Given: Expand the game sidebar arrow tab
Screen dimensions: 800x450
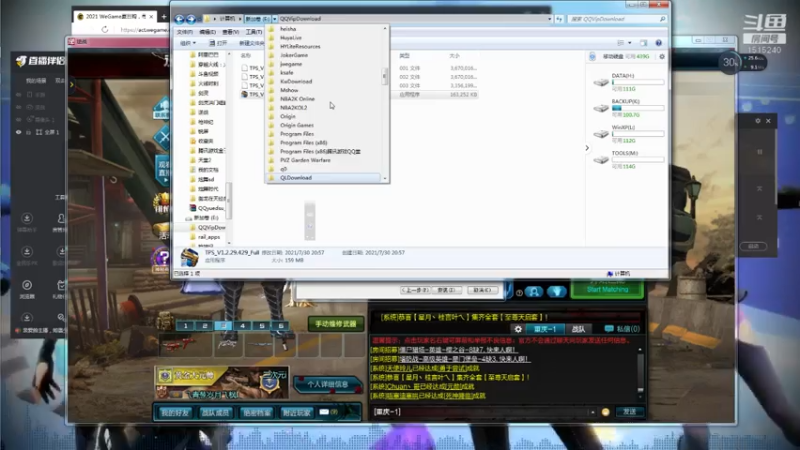Looking at the screenshot, I should 71,85.
